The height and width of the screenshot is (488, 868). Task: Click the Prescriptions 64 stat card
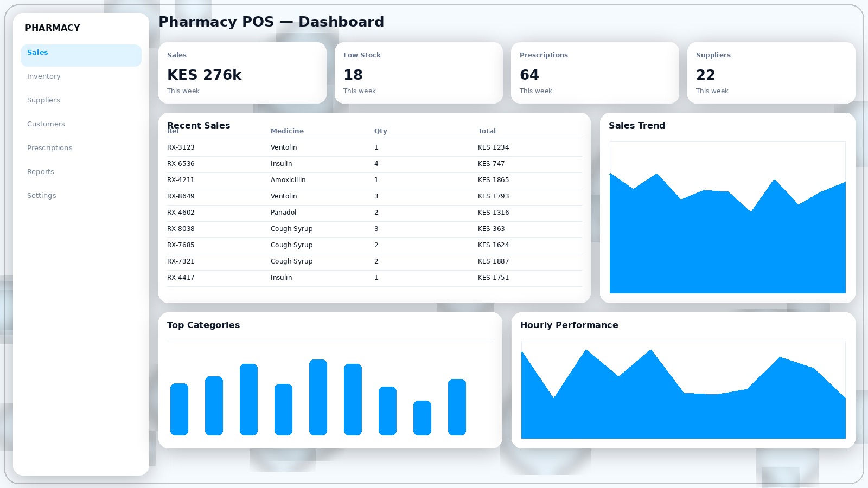pyautogui.click(x=595, y=73)
